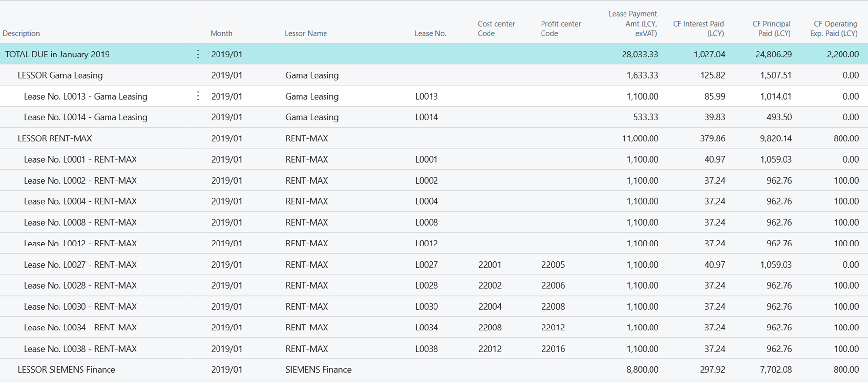Select the LESSOR SIEMENS Finance row

[x=434, y=369]
